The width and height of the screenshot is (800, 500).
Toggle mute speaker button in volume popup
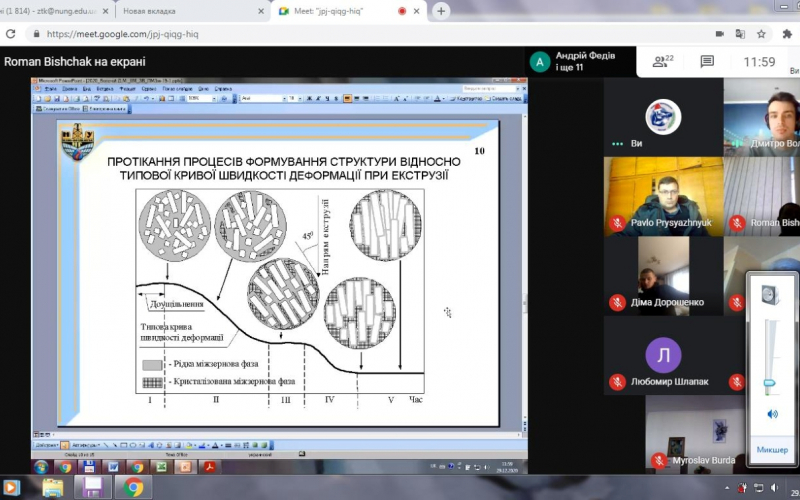[771, 414]
